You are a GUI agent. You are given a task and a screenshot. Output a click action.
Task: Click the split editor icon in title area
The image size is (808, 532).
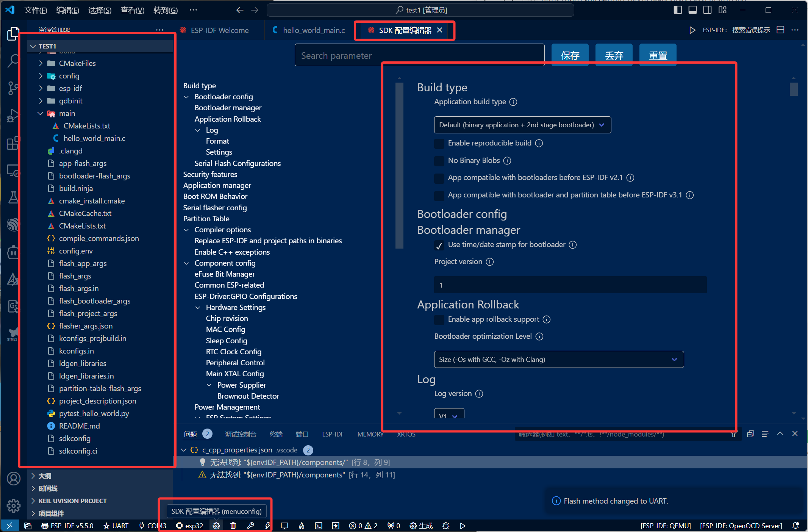coord(780,30)
